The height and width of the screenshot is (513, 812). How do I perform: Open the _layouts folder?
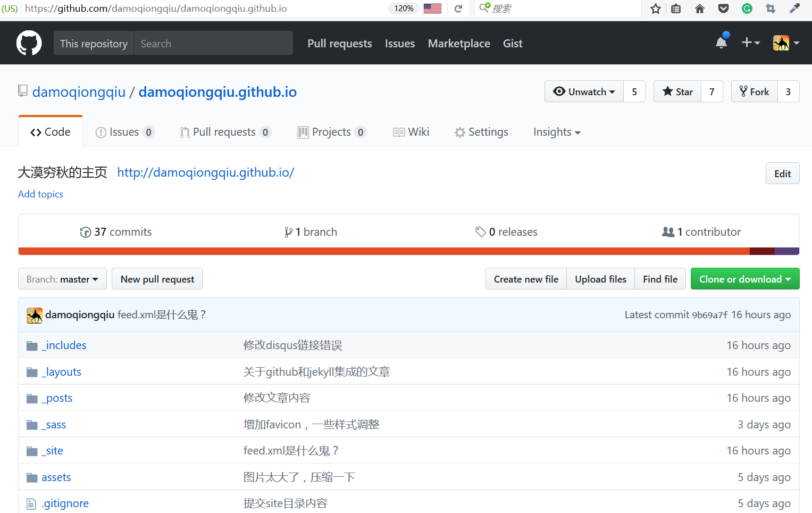click(x=61, y=372)
